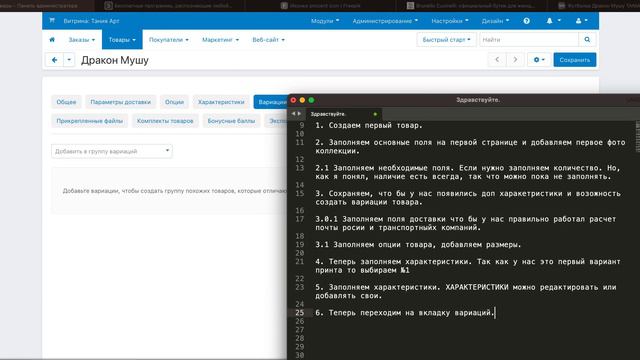
Task: Click line number 25 in the gutter
Action: tap(300, 313)
